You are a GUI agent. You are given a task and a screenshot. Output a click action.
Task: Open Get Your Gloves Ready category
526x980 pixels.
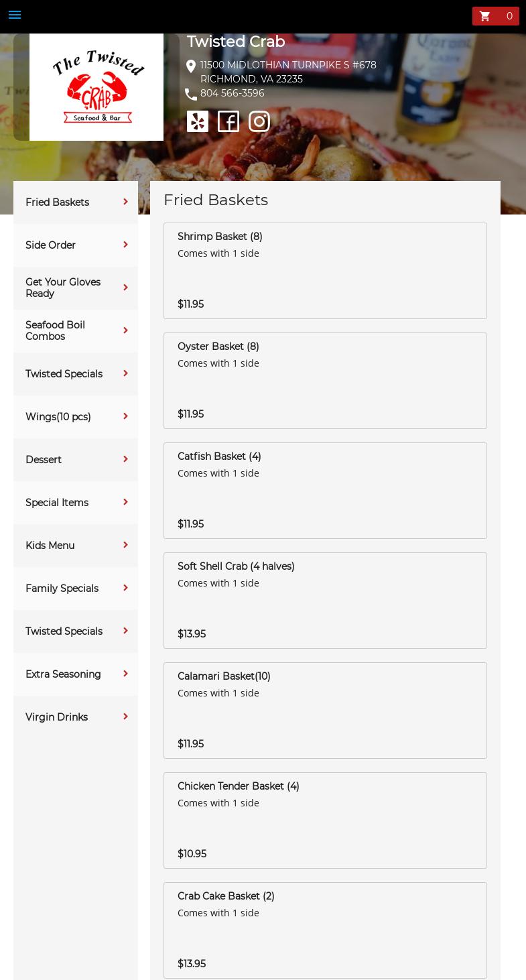coord(63,288)
